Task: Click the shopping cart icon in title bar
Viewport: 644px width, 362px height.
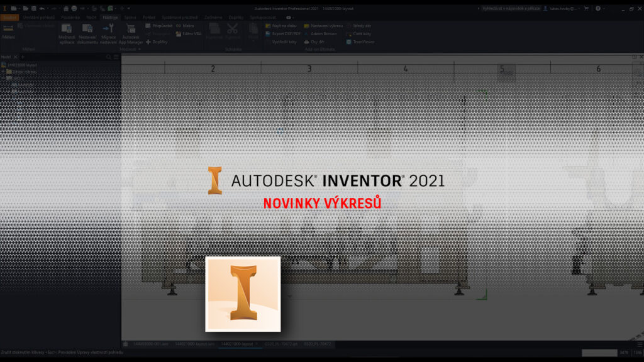Action: point(586,8)
